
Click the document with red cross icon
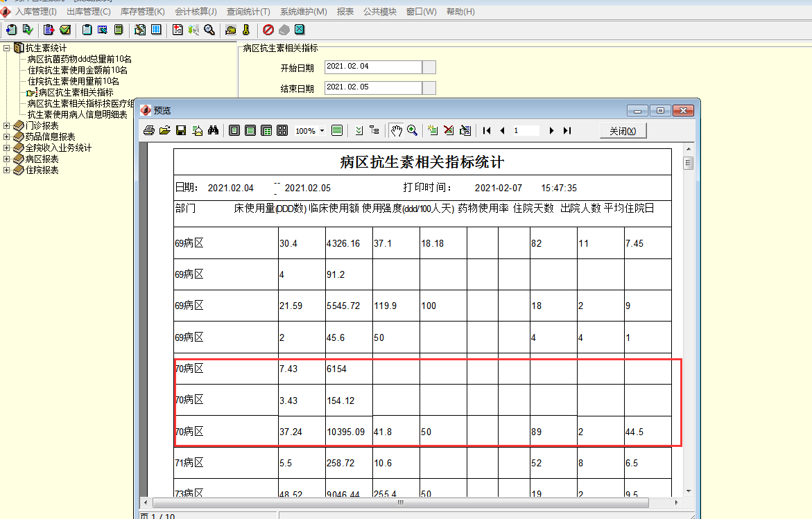click(x=178, y=30)
